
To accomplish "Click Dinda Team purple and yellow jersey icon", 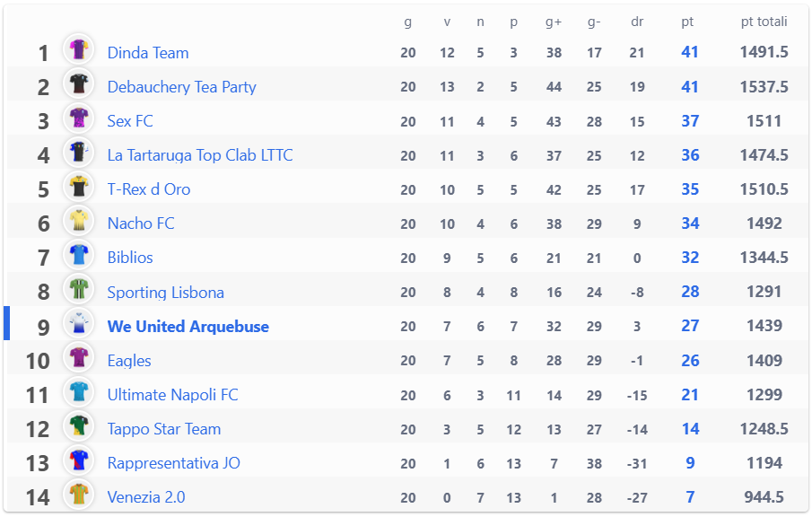I will 79,49.
